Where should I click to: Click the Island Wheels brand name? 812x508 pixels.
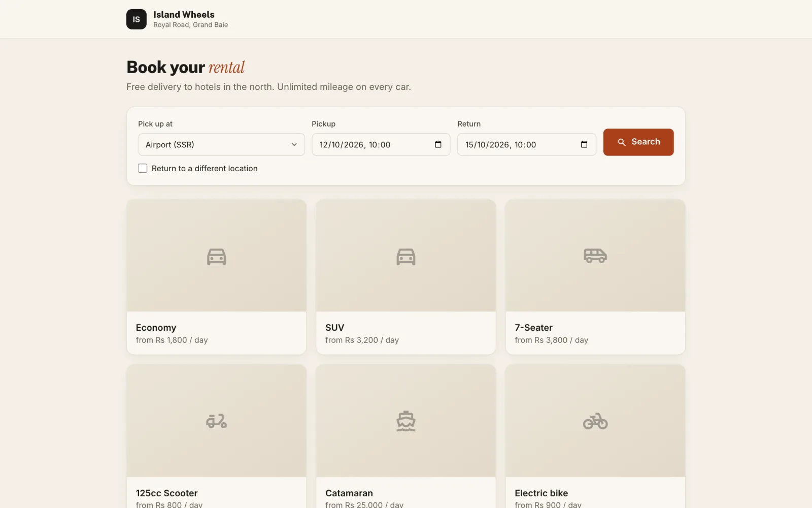tap(184, 15)
